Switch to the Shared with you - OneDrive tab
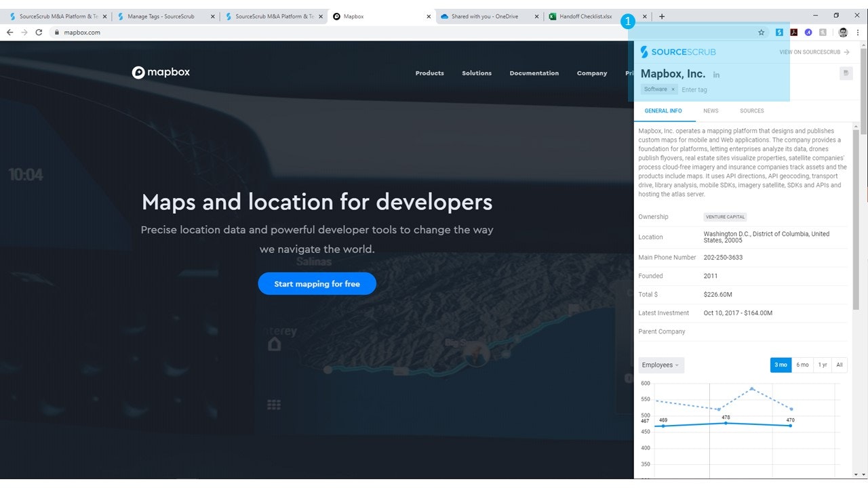Image resolution: width=868 pixels, height=488 pixels. pyautogui.click(x=485, y=16)
